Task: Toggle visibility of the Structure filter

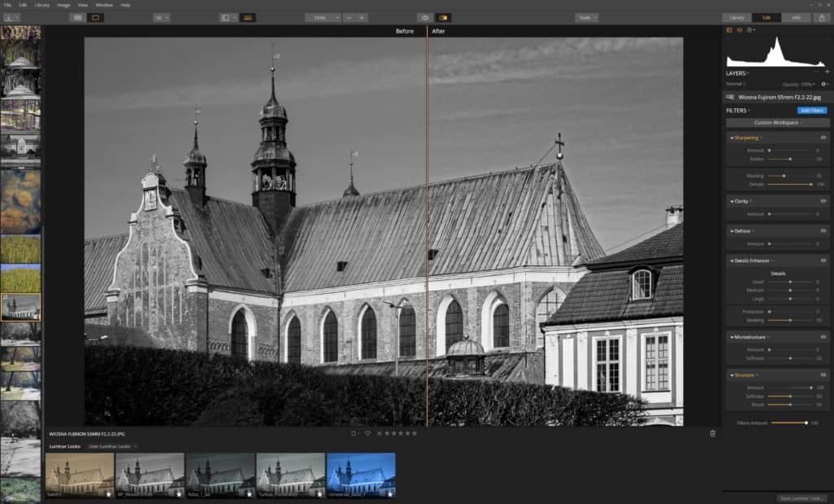Action: (x=823, y=375)
